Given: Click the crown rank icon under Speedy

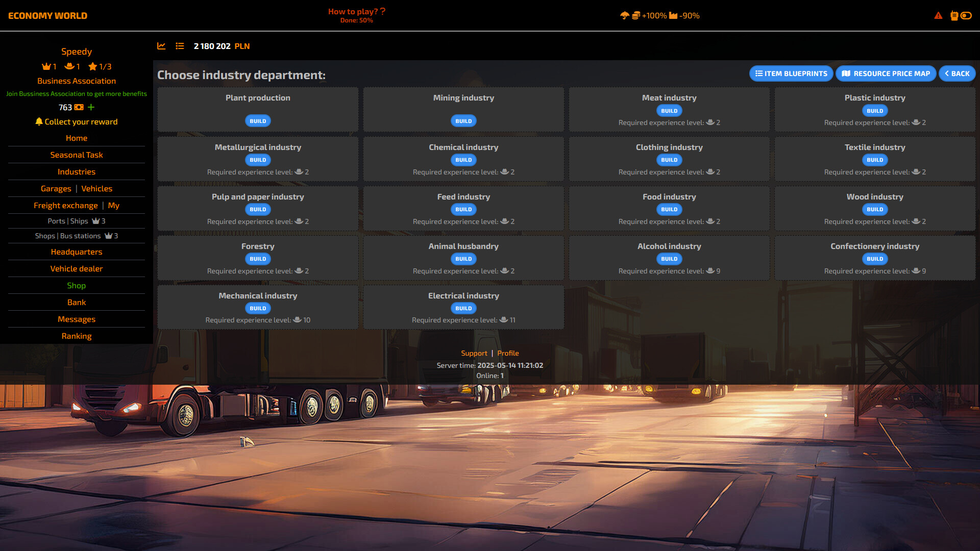Looking at the screenshot, I should tap(45, 66).
